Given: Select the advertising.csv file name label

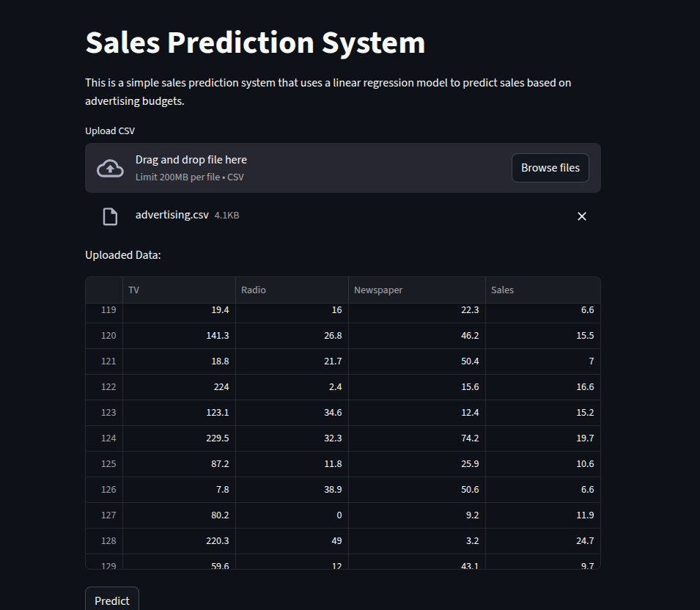Looking at the screenshot, I should pyautogui.click(x=172, y=214).
